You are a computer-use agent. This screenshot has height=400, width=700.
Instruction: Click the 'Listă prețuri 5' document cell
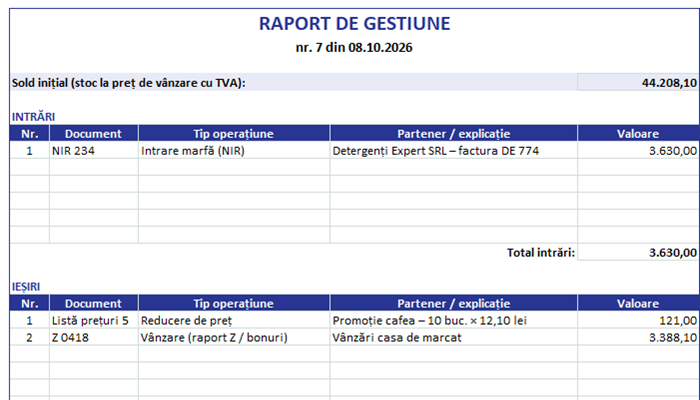point(94,320)
